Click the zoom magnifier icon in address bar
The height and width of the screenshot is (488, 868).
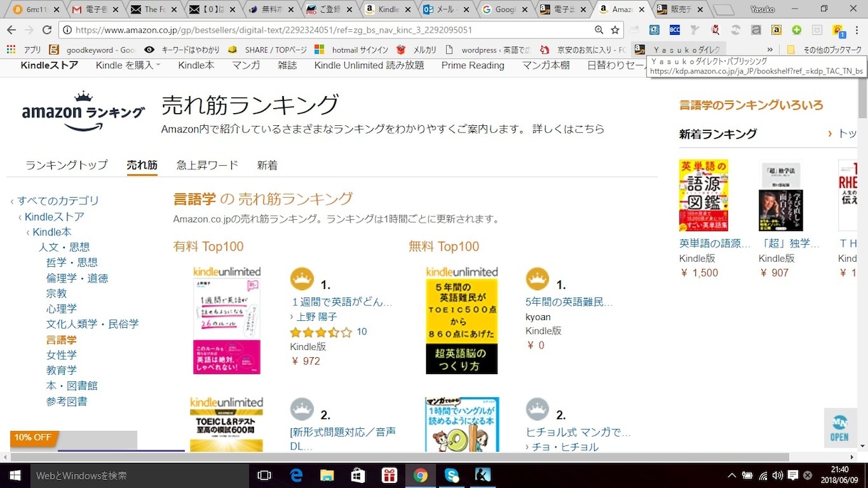coord(599,30)
